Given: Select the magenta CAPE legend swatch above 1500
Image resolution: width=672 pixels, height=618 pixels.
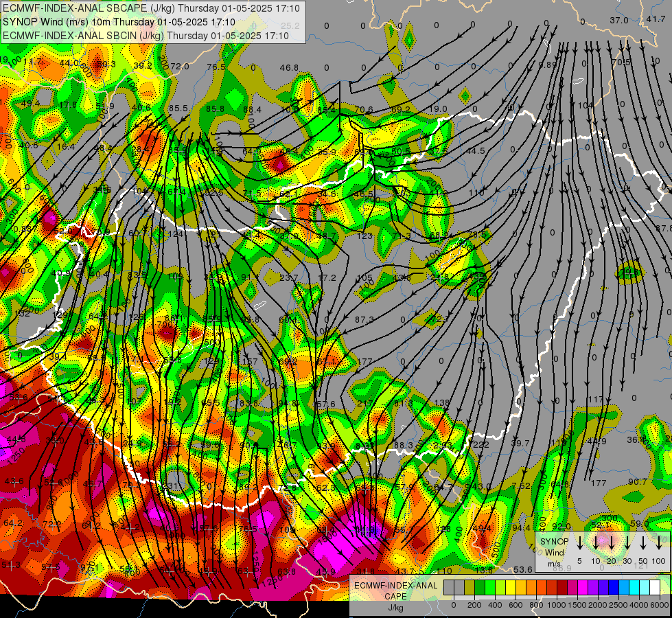Looking at the screenshot, I should [x=583, y=587].
